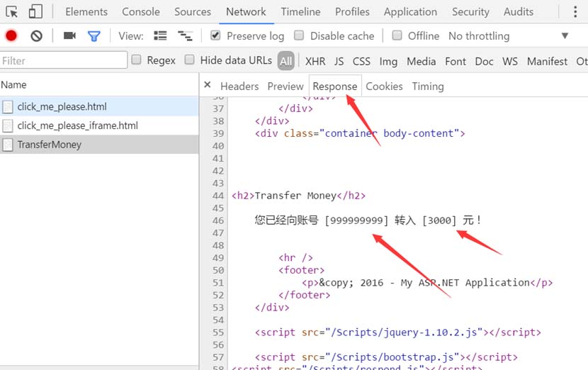Filter requests by Img
The height and width of the screenshot is (370, 588).
(x=388, y=61)
